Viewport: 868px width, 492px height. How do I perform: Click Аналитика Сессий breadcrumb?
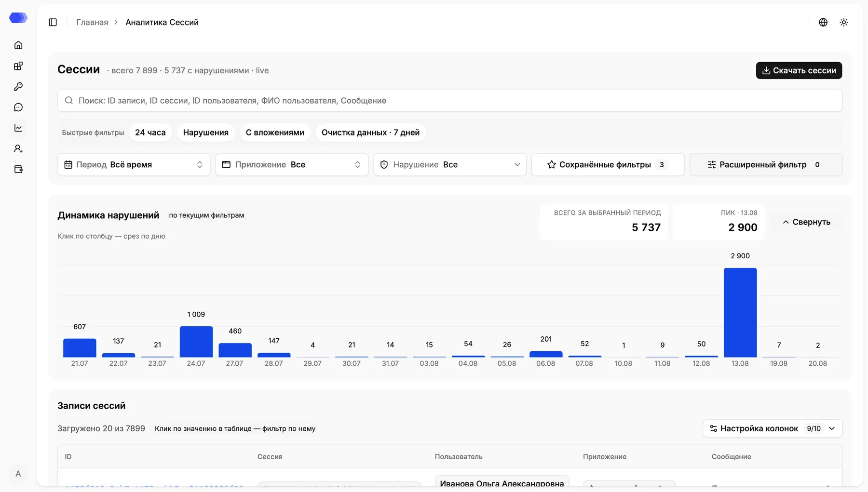point(162,22)
